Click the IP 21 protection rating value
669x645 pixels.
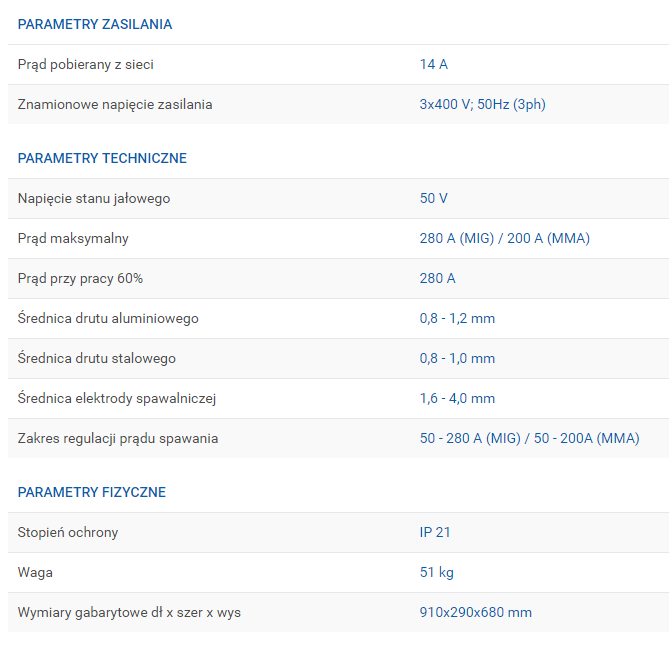(x=435, y=532)
